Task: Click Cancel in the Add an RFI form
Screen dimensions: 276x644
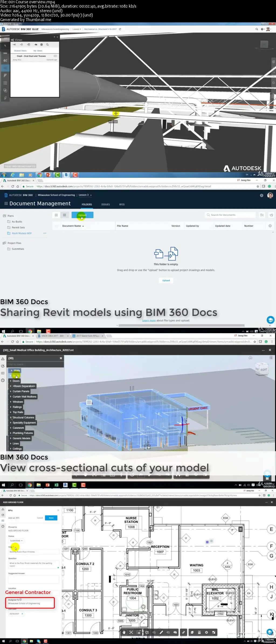Action: [40, 518]
